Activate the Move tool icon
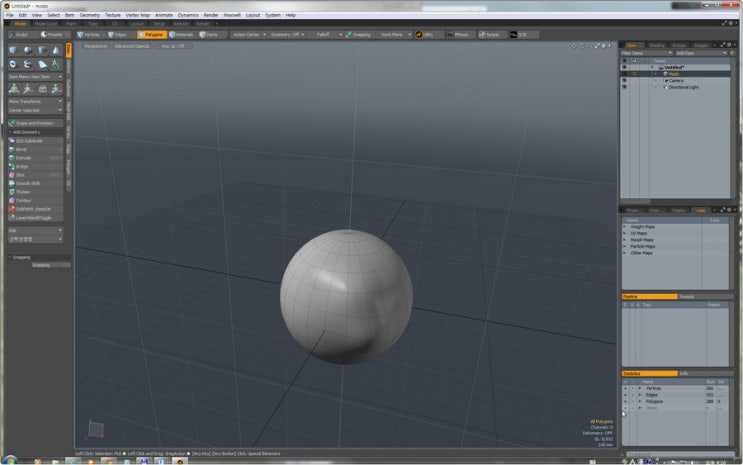This screenshot has height=465, width=743. 28,89
